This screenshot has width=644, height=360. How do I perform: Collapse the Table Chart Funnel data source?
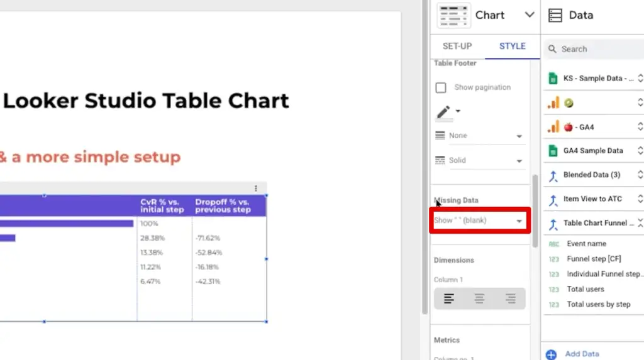[640, 223]
